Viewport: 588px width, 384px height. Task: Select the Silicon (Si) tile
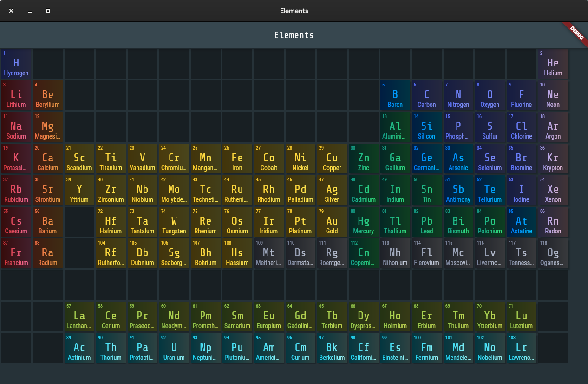pos(426,127)
